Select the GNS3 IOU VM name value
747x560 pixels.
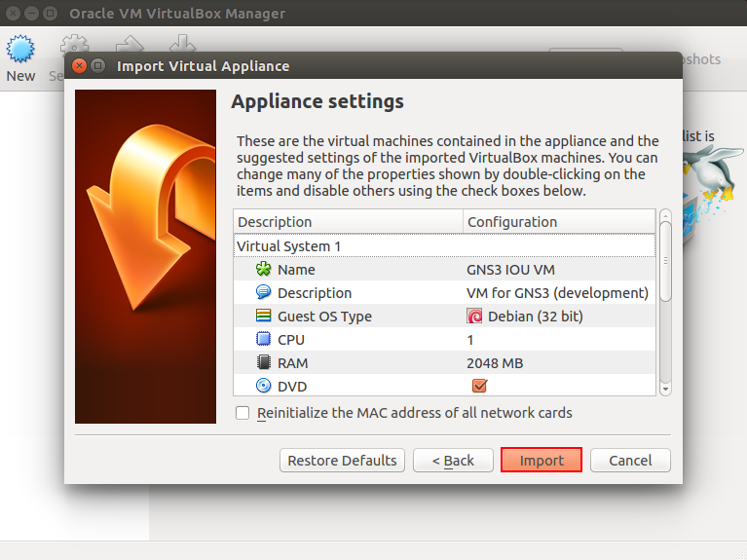click(x=510, y=269)
